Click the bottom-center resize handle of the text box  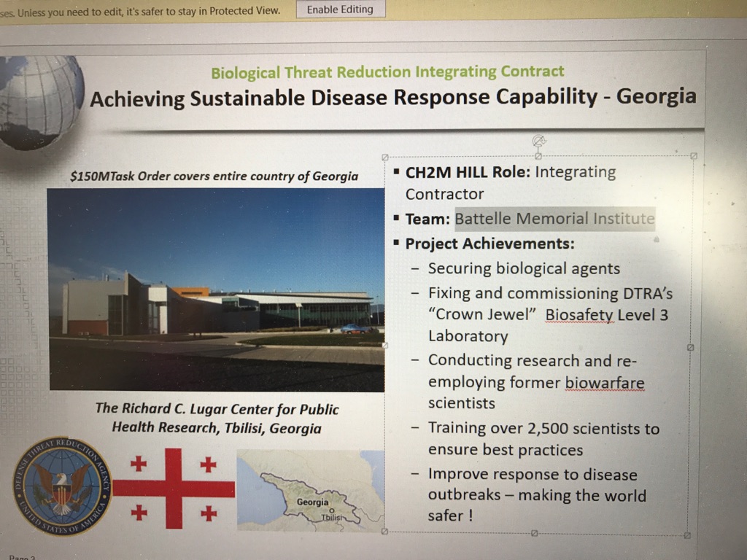pyautogui.click(x=534, y=534)
